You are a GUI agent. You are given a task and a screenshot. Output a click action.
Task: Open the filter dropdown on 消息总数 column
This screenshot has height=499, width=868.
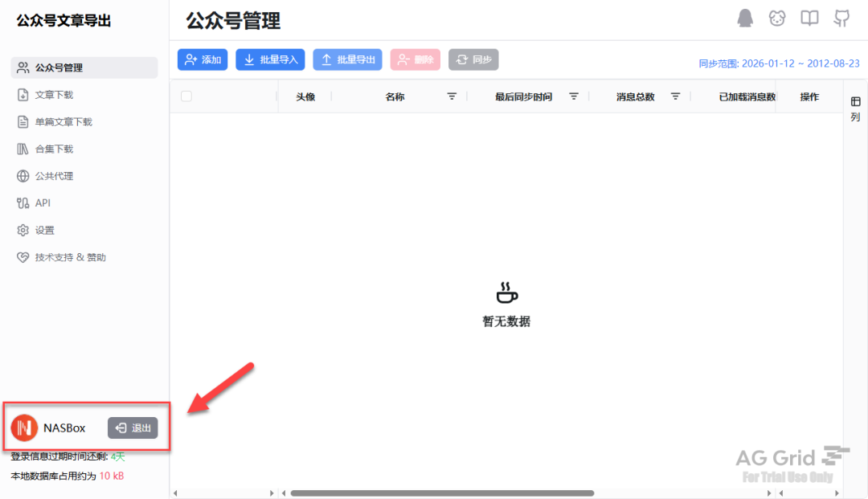click(x=675, y=96)
